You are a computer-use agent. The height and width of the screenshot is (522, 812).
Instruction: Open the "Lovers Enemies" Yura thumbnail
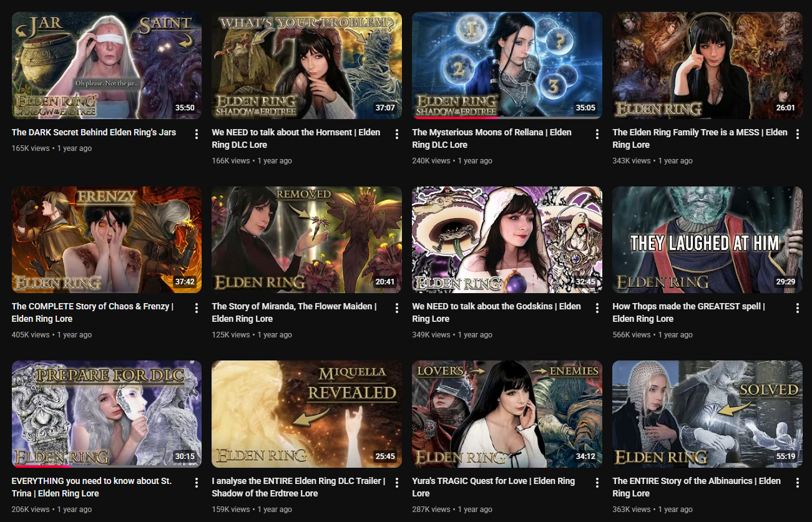(507, 414)
